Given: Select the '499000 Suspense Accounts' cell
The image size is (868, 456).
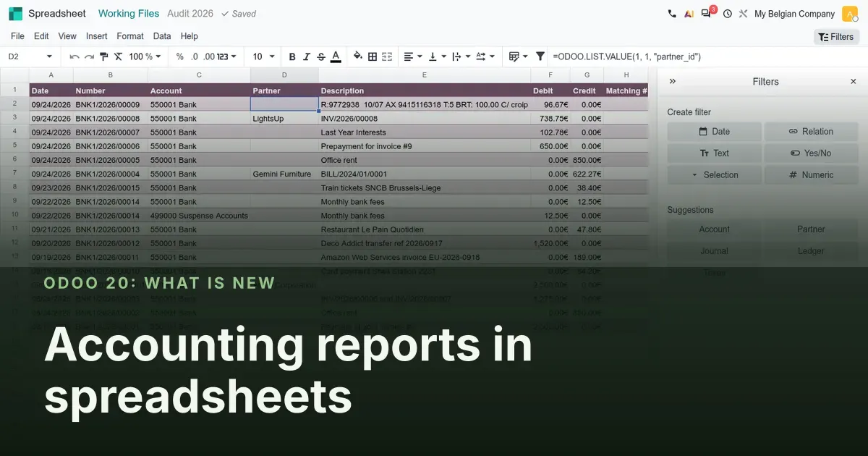Looking at the screenshot, I should tap(199, 216).
